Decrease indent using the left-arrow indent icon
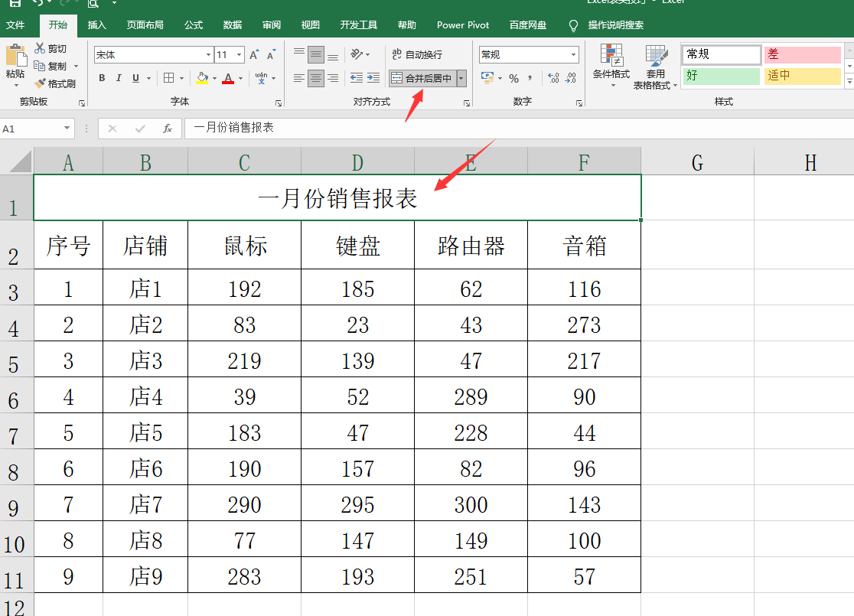Viewport: 854px width, 616px height. pyautogui.click(x=356, y=78)
